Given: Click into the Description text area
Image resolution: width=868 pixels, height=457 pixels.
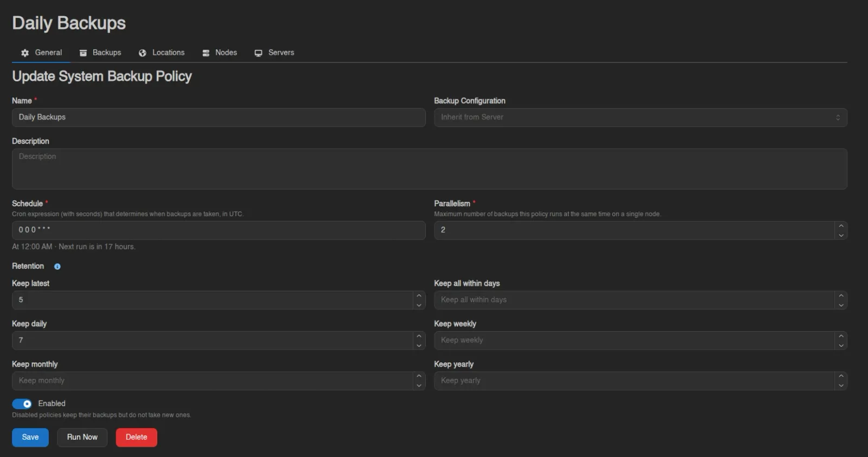Looking at the screenshot, I should pos(430,169).
